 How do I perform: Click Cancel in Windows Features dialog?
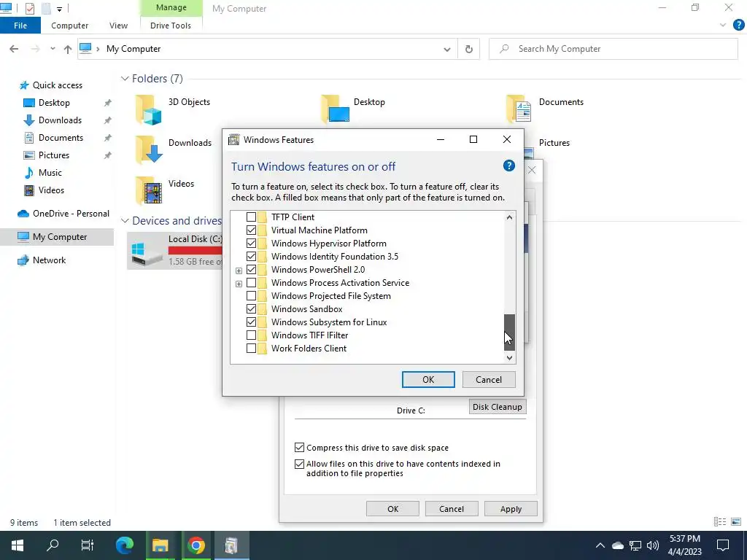click(x=489, y=379)
